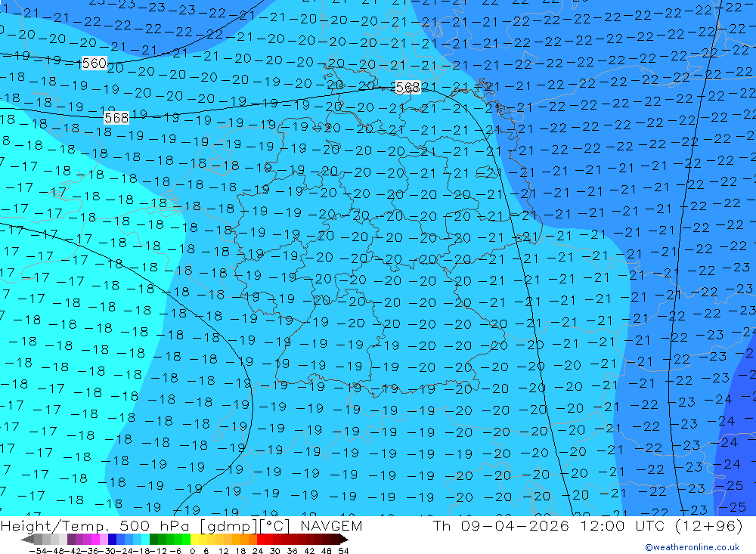The width and height of the screenshot is (756, 554).
Task: Click the '-30' label under the color scale
Action: point(108,551)
